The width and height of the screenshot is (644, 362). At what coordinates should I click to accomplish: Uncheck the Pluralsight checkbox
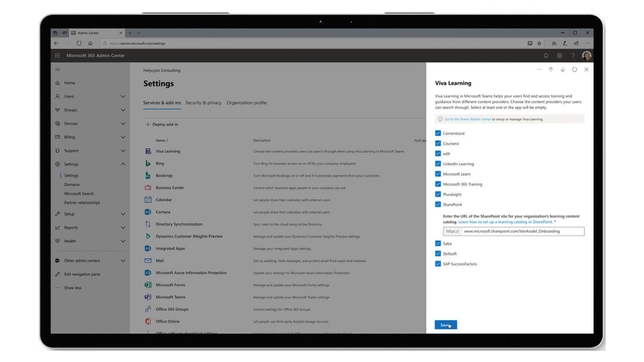[x=438, y=194]
